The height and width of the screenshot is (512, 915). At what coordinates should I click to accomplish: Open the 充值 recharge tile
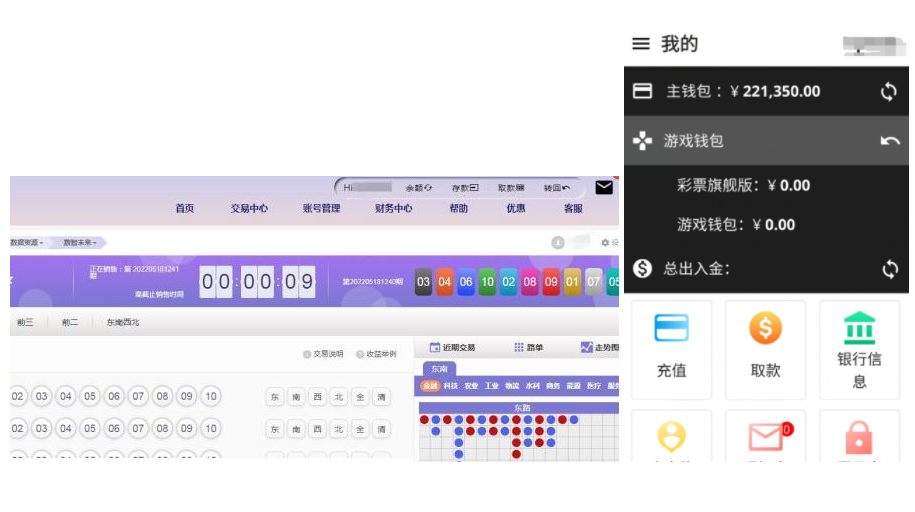(x=672, y=350)
